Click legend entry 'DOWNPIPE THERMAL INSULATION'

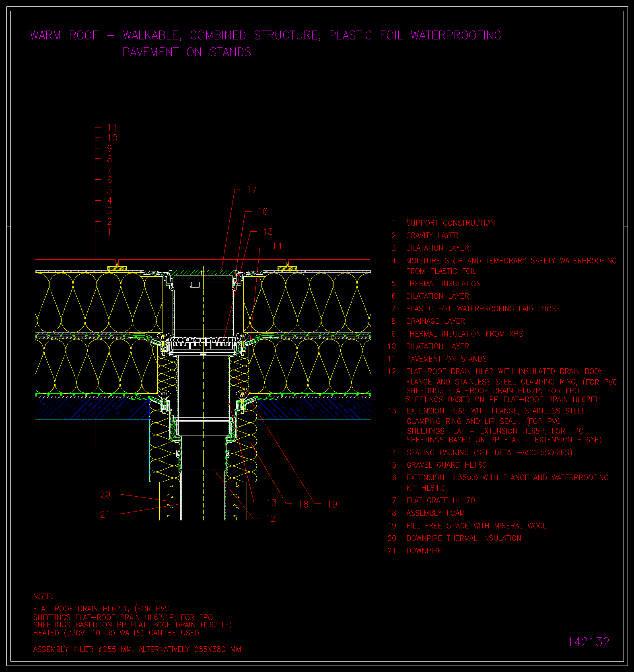tap(464, 538)
